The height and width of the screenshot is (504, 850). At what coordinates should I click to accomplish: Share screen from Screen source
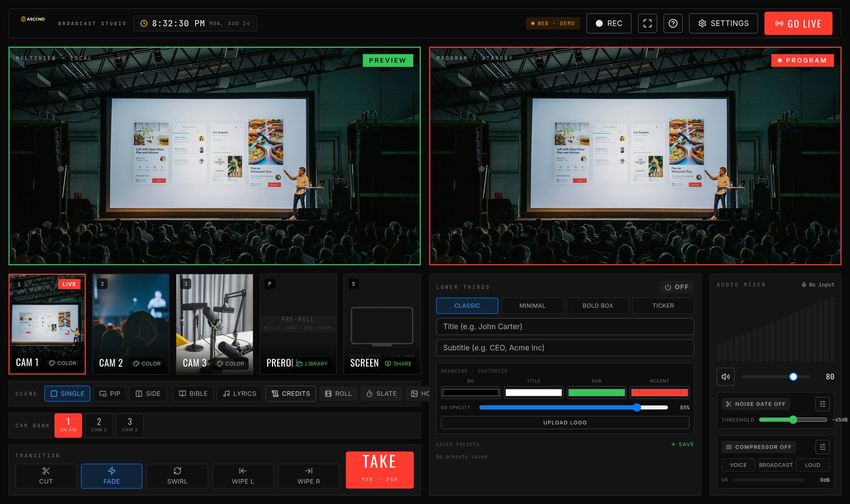[x=399, y=363]
